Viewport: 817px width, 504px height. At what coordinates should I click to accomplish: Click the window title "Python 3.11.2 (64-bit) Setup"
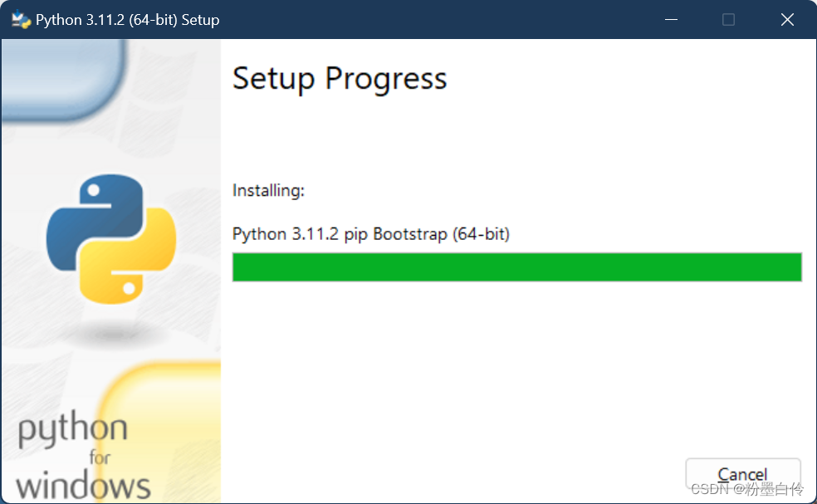coord(128,20)
